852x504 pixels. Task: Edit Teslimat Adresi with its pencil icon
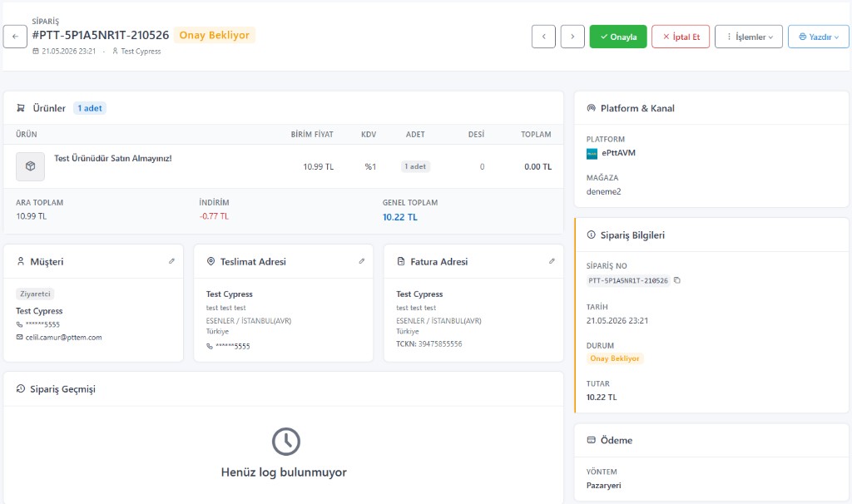(362, 261)
